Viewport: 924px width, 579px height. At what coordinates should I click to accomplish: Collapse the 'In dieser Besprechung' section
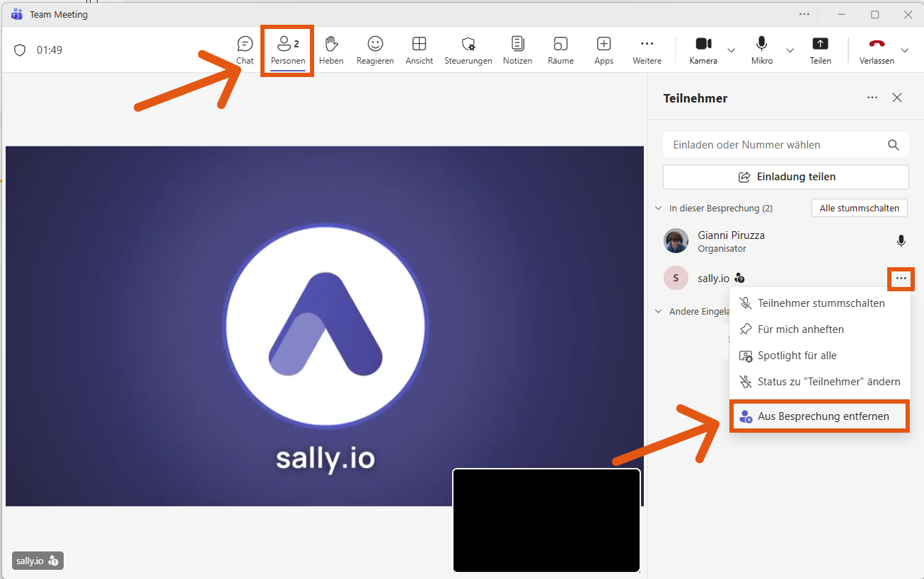[659, 209]
